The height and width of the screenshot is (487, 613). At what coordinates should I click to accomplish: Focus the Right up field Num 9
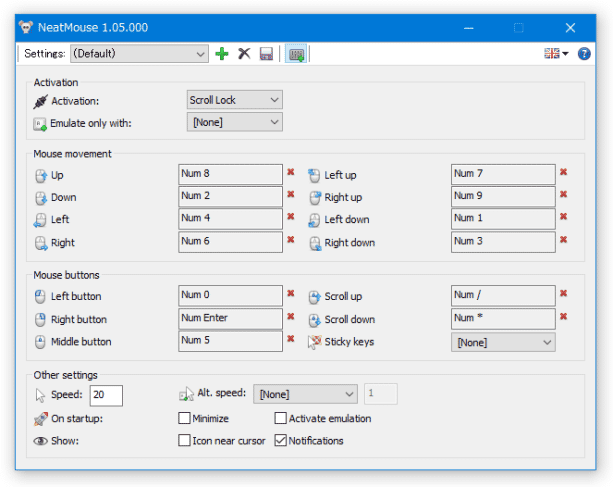click(503, 197)
